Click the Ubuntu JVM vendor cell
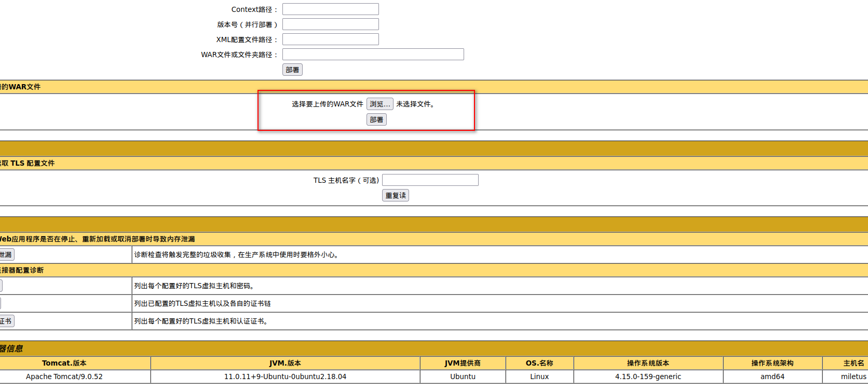 (463, 376)
